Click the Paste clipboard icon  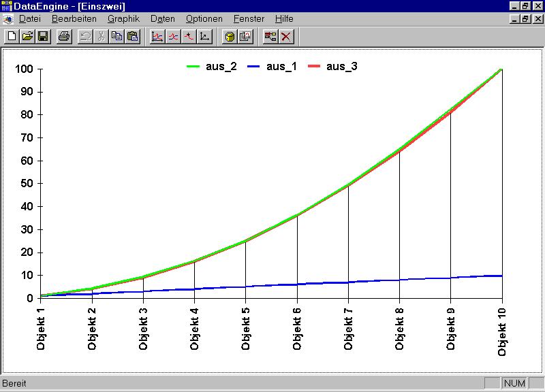[x=132, y=36]
